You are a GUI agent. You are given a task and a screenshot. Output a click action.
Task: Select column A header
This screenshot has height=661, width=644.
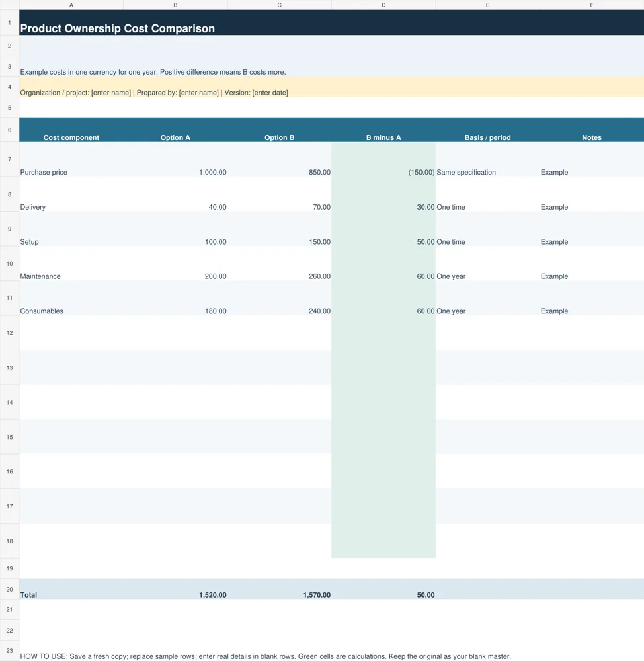click(71, 5)
